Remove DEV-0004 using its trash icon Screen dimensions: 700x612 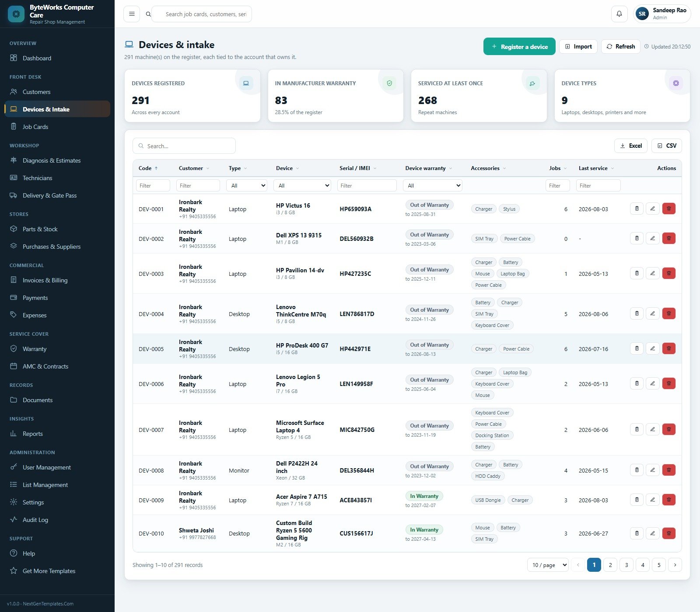(x=668, y=314)
